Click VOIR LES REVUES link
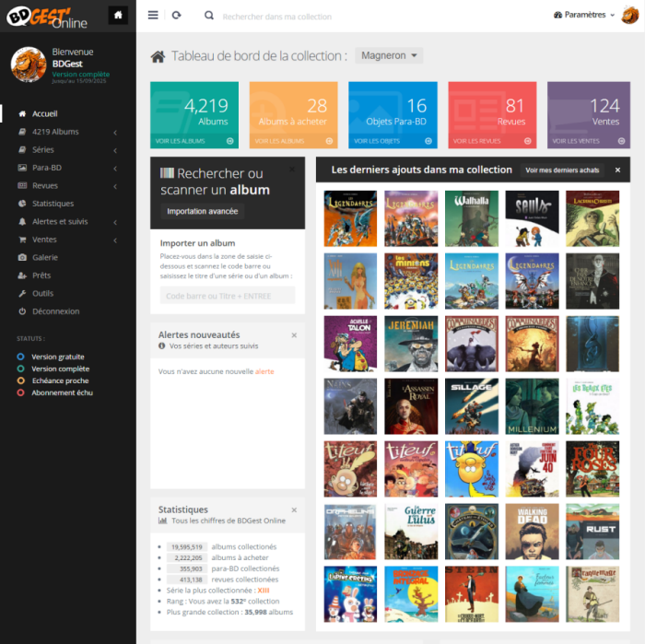 (476, 141)
